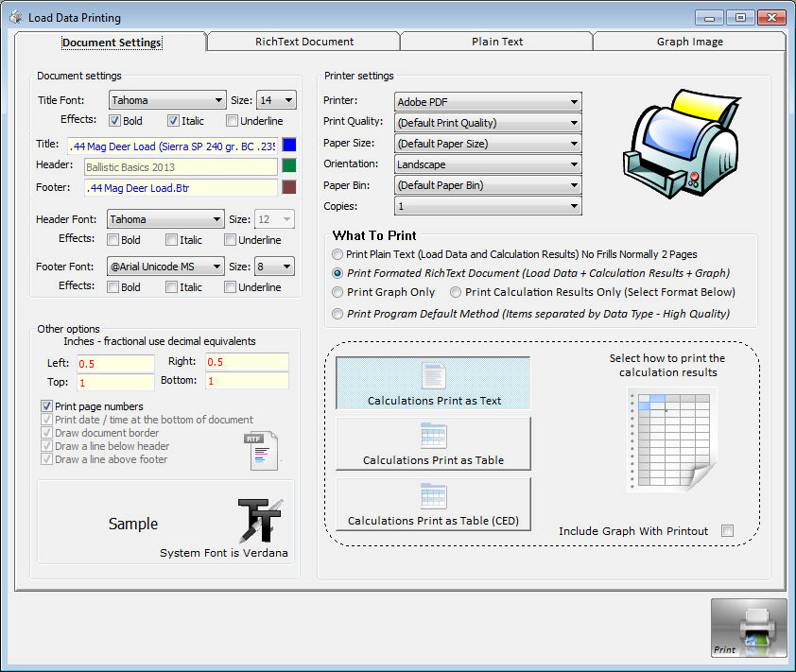This screenshot has height=672, width=796.
Task: Click the green Header color swatch
Action: [289, 166]
